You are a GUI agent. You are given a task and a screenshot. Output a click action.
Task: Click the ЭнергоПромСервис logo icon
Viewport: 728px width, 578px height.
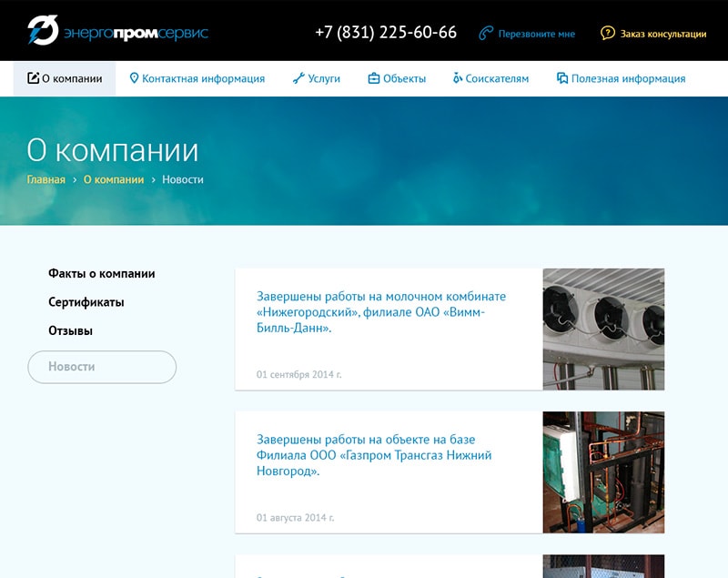(42, 31)
